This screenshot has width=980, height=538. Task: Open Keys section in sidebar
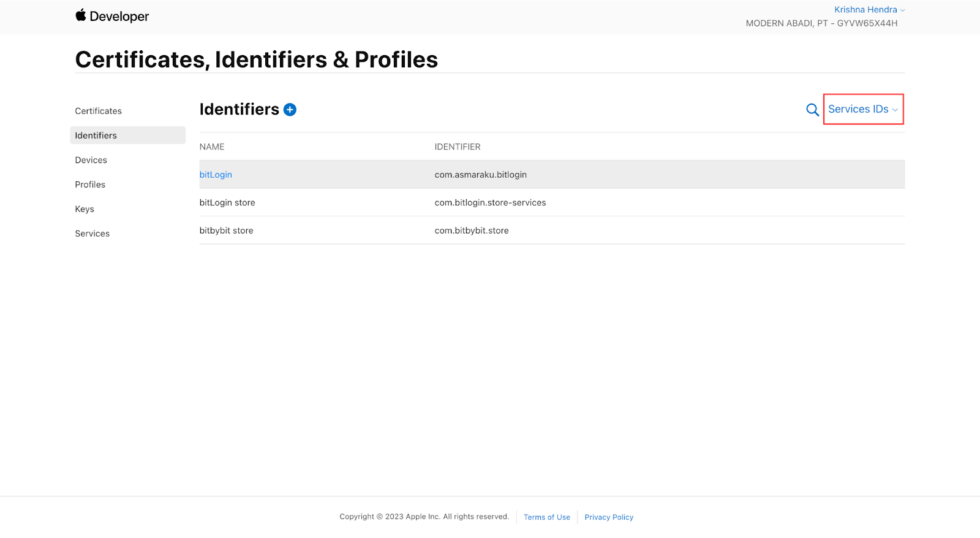coord(85,209)
